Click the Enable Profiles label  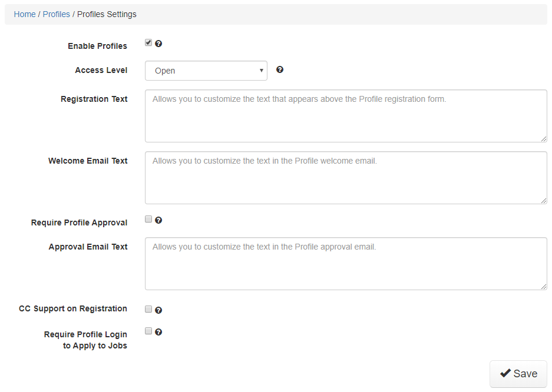pos(97,46)
